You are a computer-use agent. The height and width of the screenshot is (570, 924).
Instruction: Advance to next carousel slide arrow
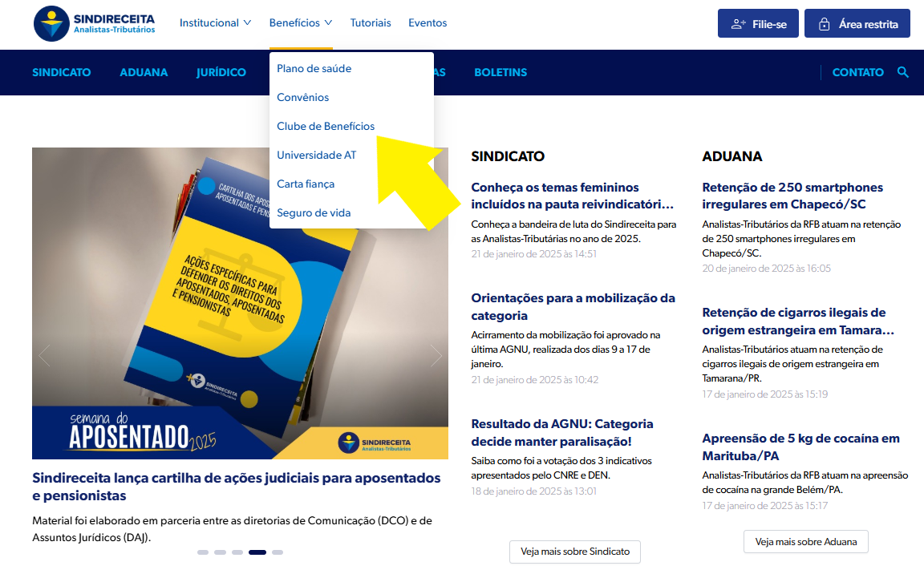click(x=436, y=355)
